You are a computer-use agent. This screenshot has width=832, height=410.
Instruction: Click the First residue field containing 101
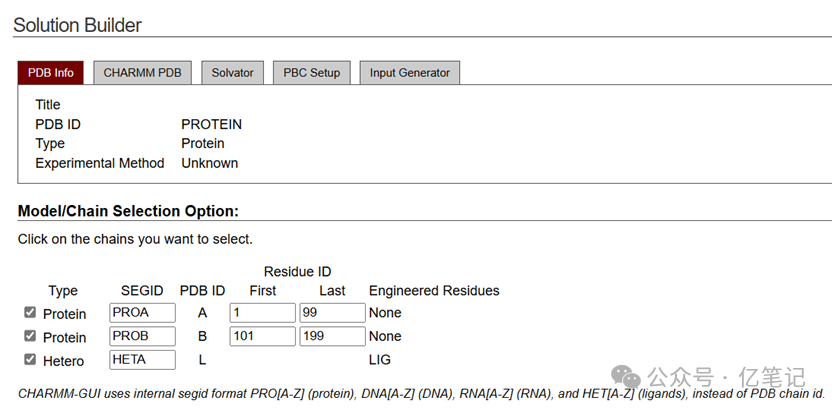[x=262, y=336]
